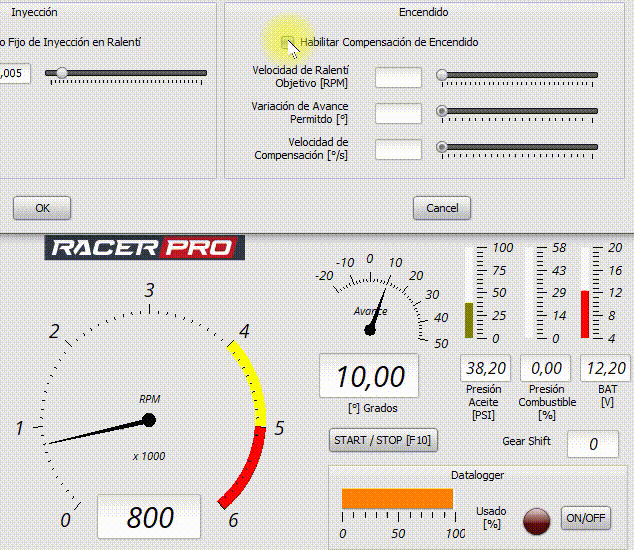
Task: Click Velocidad de Compensación slider handle
Action: (442, 147)
